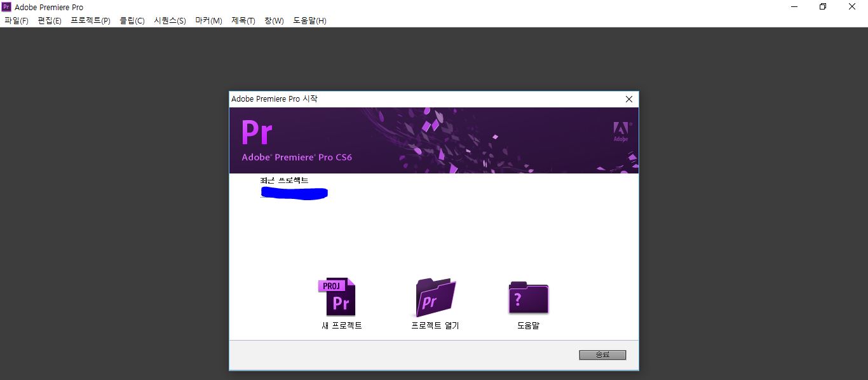The width and height of the screenshot is (868, 380).
Task: Open the 도움말(H) menu in menu bar
Action: [309, 21]
